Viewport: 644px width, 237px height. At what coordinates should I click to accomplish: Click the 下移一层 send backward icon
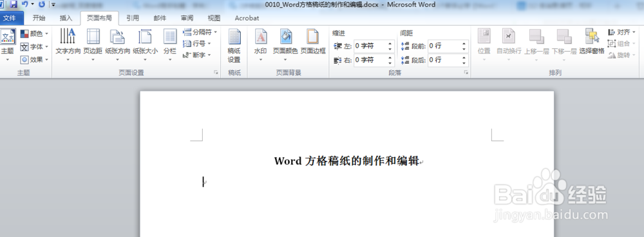[564, 37]
